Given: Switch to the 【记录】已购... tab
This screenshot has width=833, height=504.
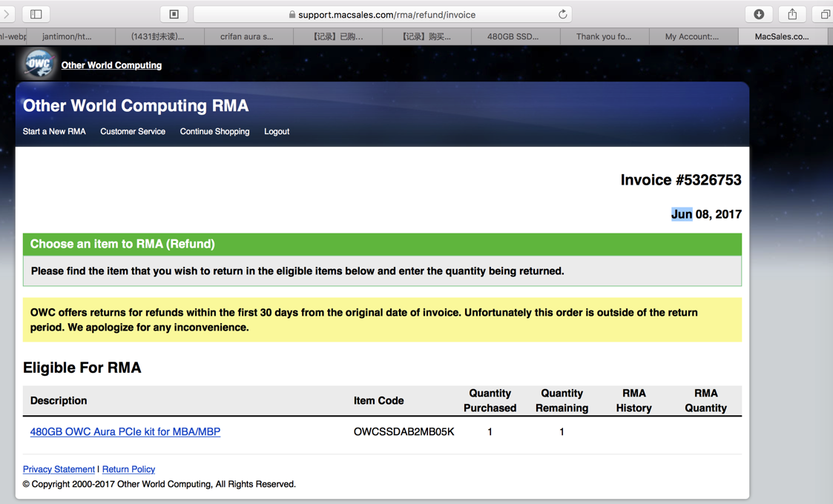Looking at the screenshot, I should [x=338, y=36].
